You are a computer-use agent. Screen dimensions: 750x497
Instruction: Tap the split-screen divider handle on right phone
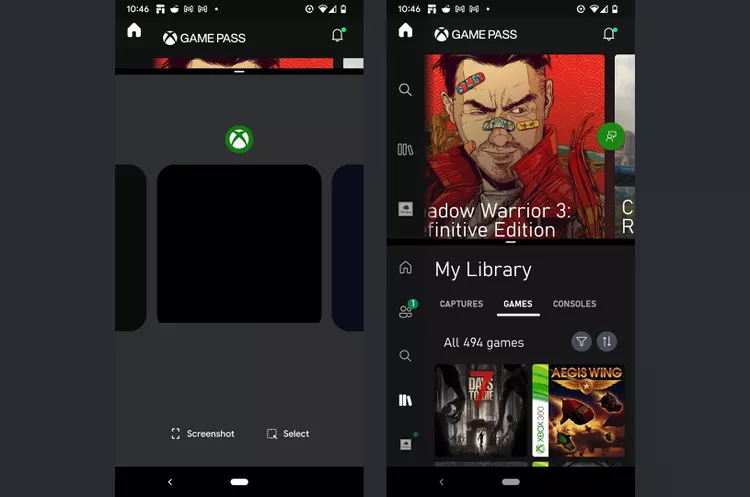click(x=511, y=242)
